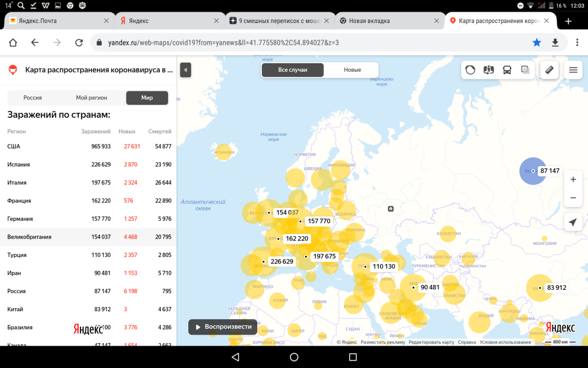Screen dimensions: 588x368
Task: Switch the map to 'Все случаи'
Action: 293,70
